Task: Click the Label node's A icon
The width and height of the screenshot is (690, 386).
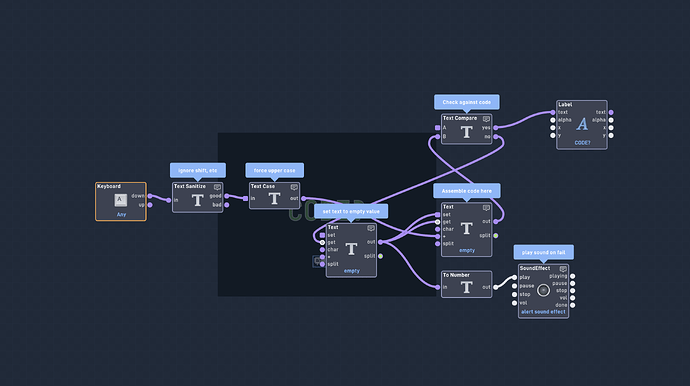Action: 582,124
